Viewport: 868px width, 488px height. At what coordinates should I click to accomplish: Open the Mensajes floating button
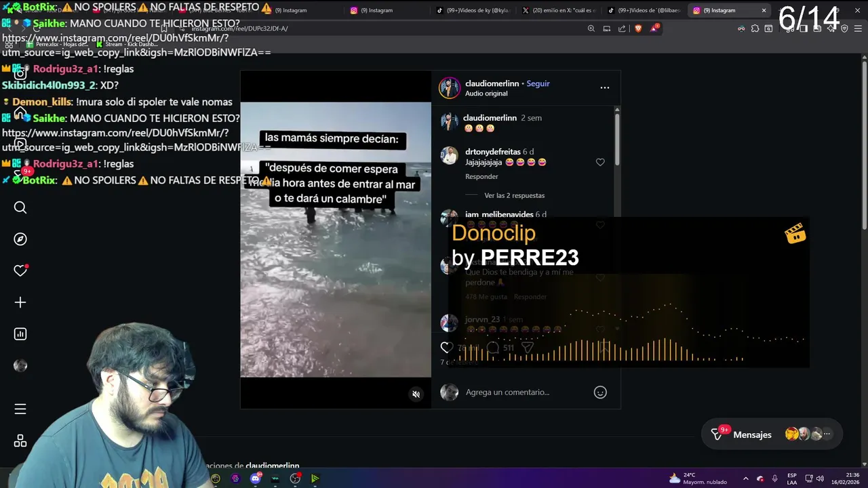pyautogui.click(x=772, y=434)
